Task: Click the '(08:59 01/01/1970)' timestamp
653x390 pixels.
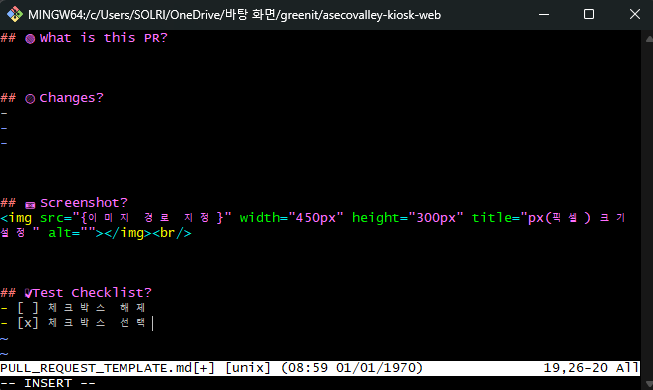Action: click(352, 368)
